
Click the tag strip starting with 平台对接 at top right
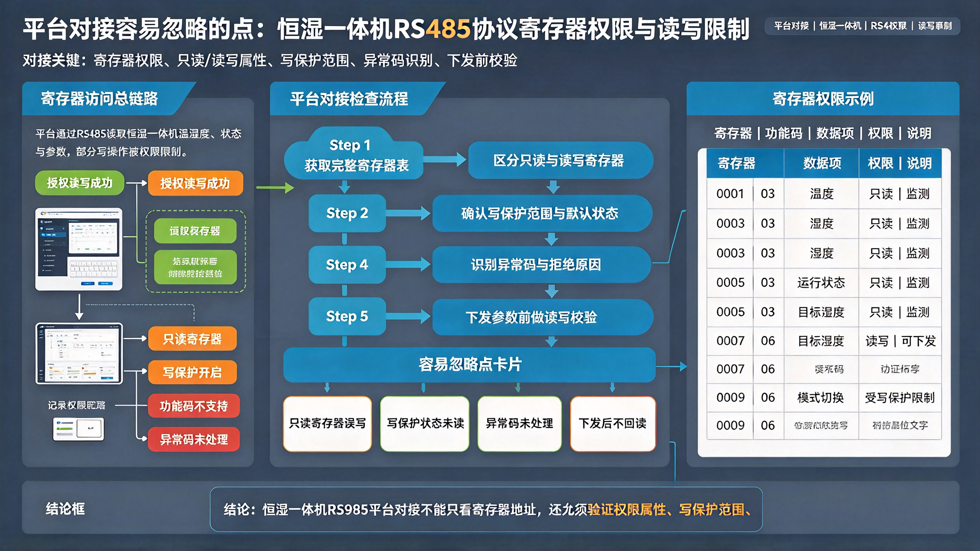[862, 26]
